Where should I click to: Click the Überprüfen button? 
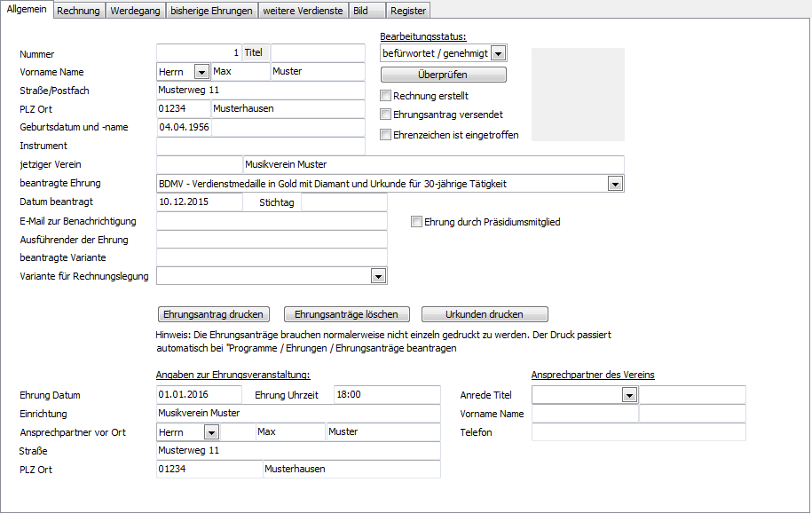[443, 75]
